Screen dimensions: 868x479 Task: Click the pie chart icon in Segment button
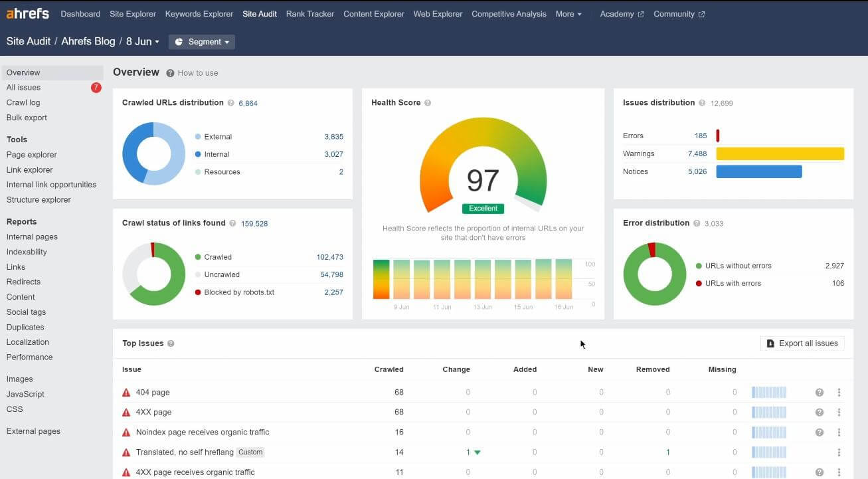tap(179, 42)
